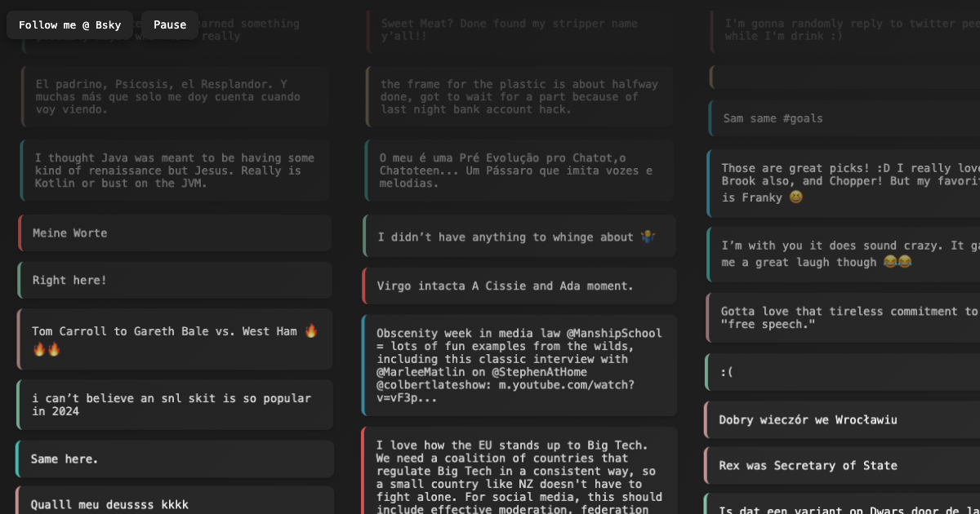
Task: Click the Tom Carroll to Gareth Bale post
Action: click(x=175, y=339)
